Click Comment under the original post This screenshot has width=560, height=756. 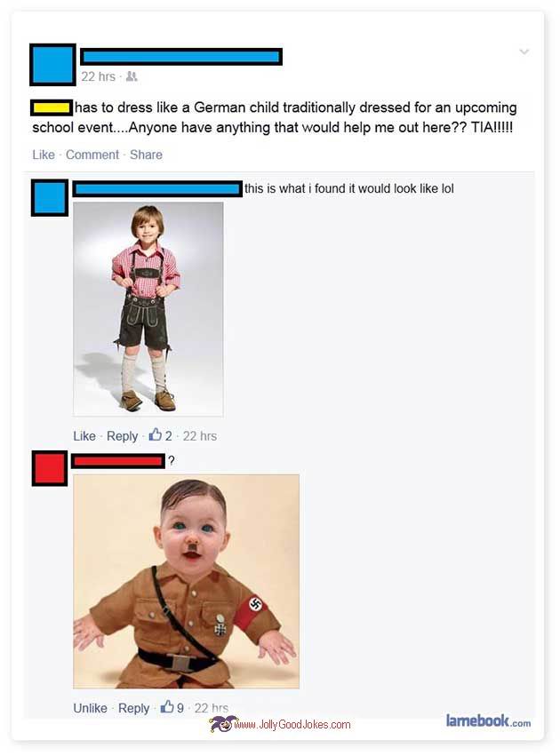point(92,155)
